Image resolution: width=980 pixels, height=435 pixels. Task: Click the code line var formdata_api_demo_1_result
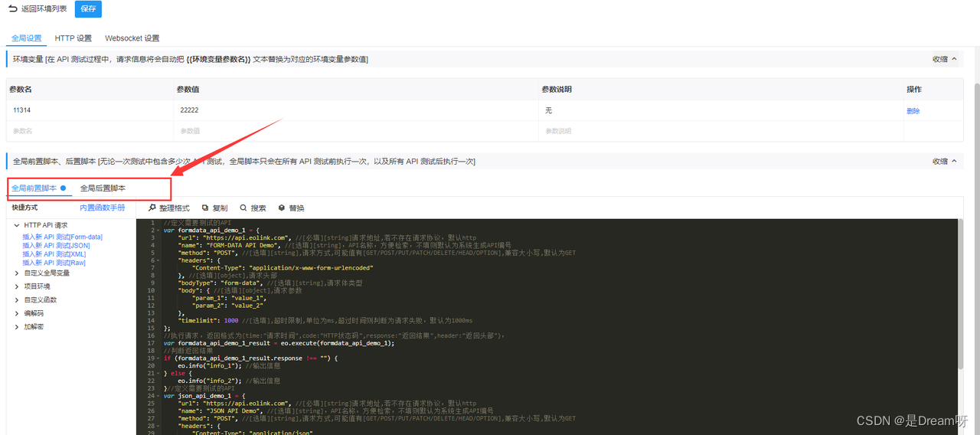click(x=279, y=343)
